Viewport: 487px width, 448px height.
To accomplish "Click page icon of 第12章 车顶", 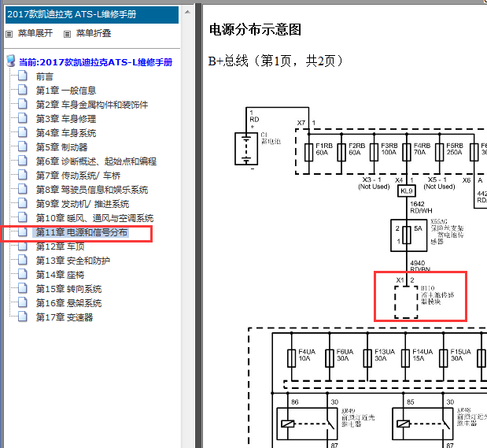I will pyautogui.click(x=22, y=246).
